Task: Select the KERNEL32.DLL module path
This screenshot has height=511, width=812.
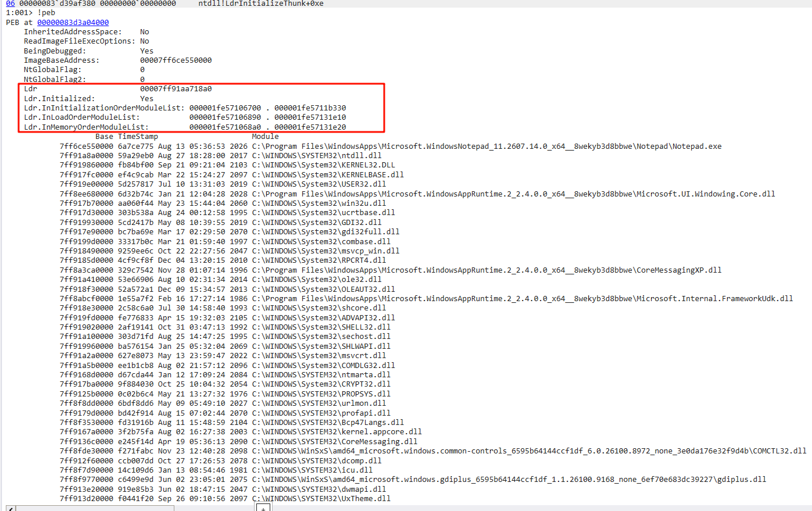Action: (x=323, y=165)
